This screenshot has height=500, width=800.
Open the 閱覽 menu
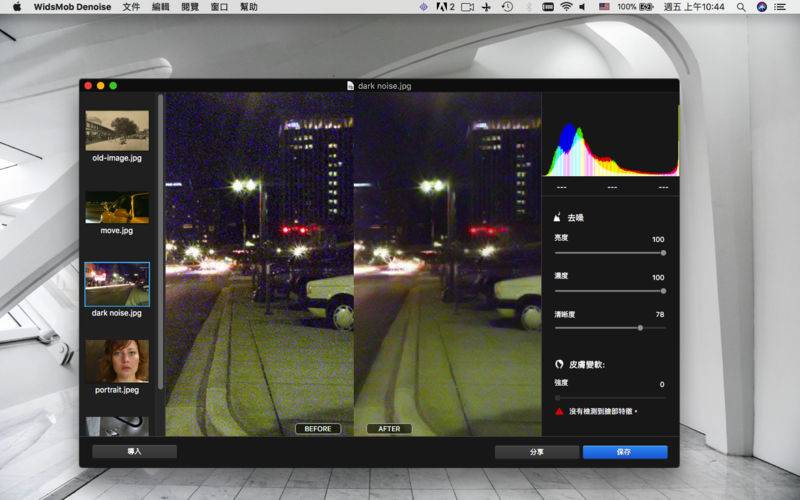click(x=190, y=7)
